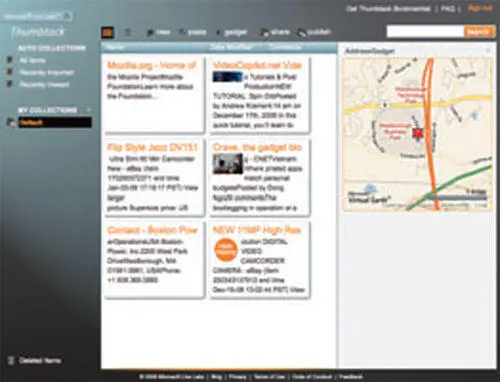Open the Flip Style Jazz DV151 card
Screen dimensions: 500x382
pos(152,147)
